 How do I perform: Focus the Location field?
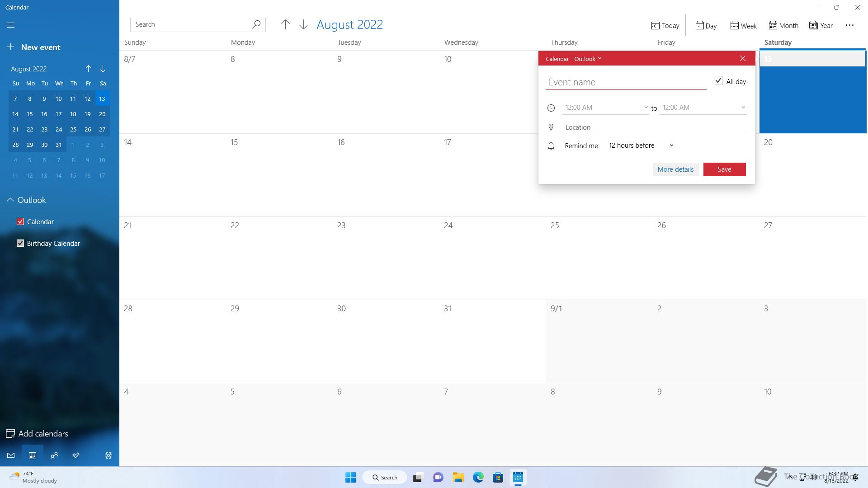[x=654, y=127]
